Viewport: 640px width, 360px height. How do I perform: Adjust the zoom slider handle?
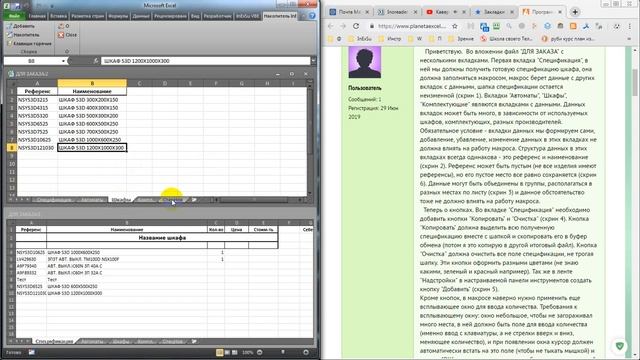point(283,352)
